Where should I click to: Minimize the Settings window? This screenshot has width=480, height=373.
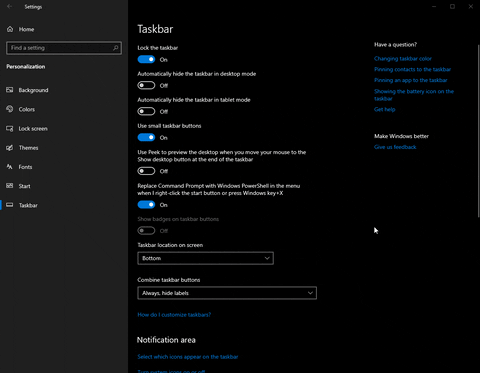(x=434, y=6)
